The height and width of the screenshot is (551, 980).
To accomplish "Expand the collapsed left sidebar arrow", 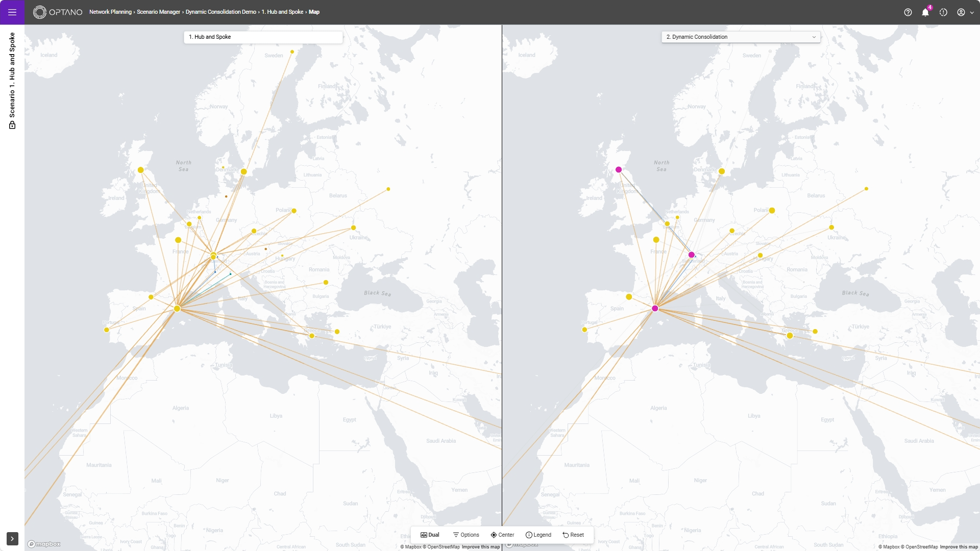I will 12,539.
